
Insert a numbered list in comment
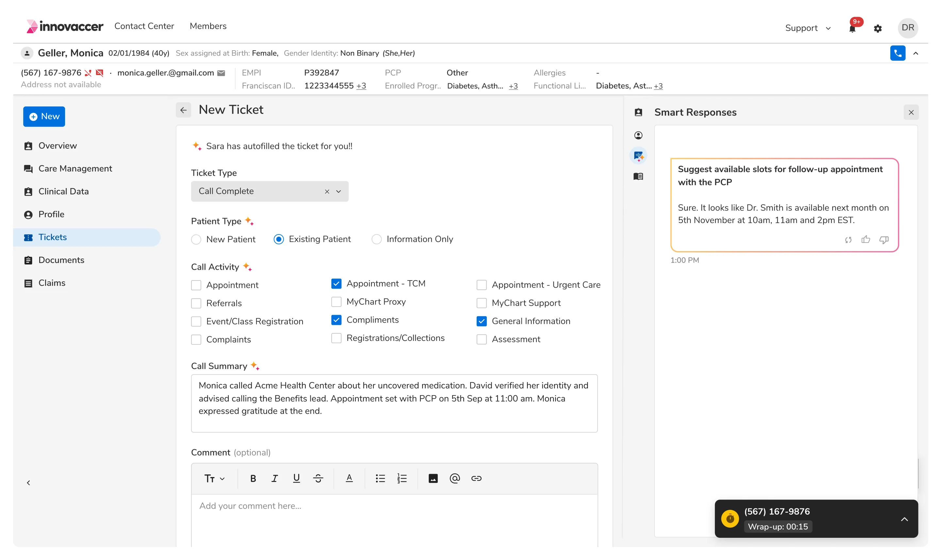402,478
